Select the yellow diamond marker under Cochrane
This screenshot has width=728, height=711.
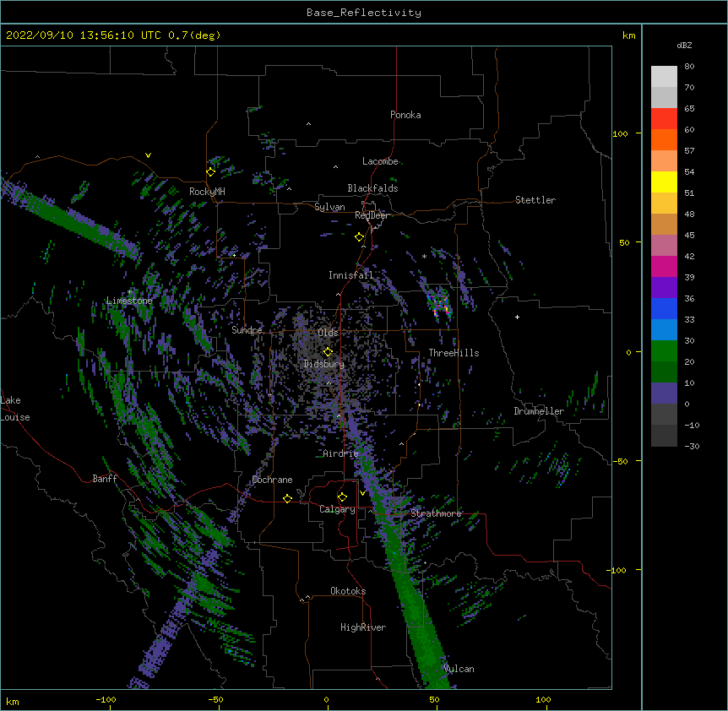pyautogui.click(x=287, y=498)
